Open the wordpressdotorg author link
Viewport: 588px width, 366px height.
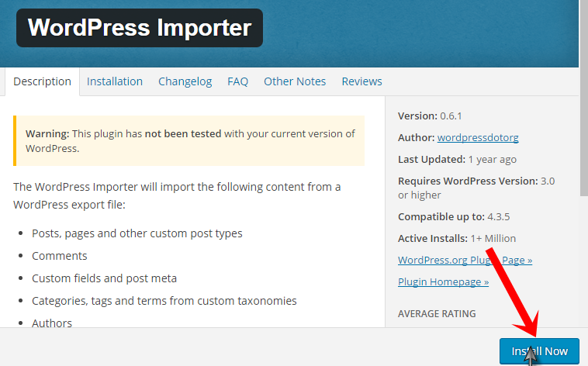(x=478, y=137)
